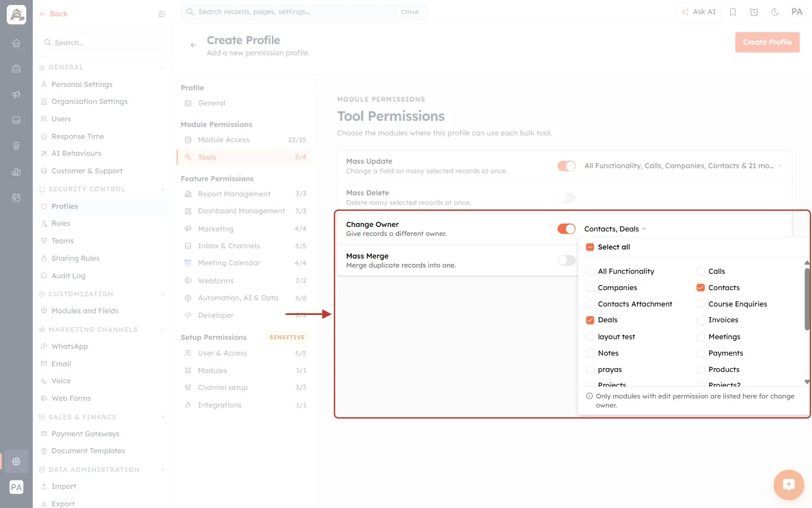Open the alarm clock reminders icon

tap(754, 12)
